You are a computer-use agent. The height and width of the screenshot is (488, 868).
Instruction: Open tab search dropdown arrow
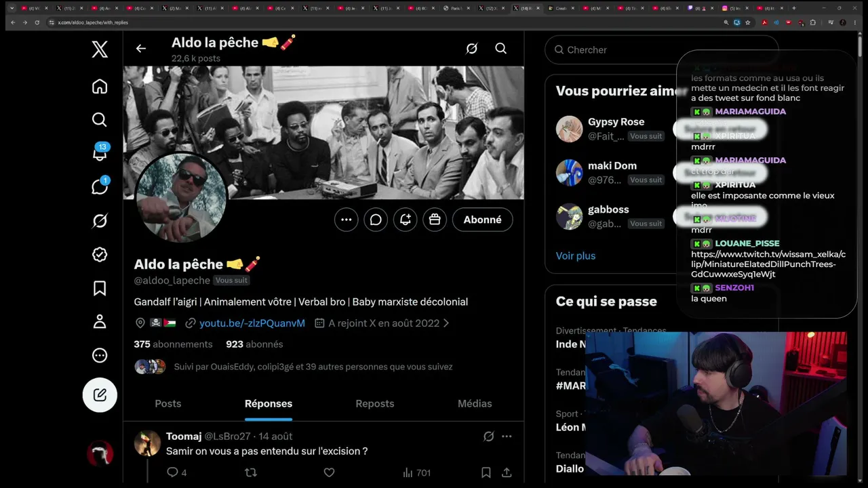coord(12,8)
